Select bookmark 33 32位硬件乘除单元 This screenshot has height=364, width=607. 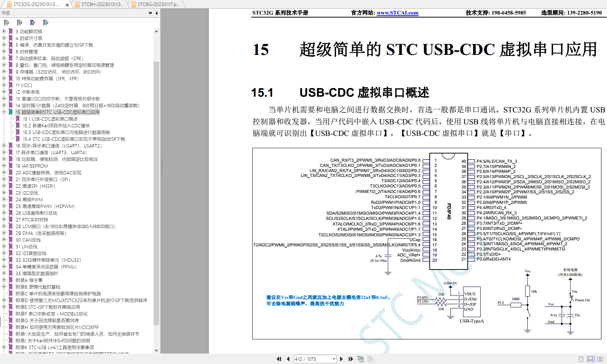pyautogui.click(x=48, y=260)
